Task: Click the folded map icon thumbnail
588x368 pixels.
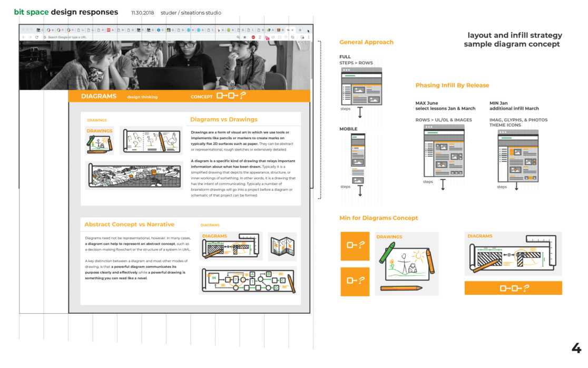Action: (x=282, y=247)
